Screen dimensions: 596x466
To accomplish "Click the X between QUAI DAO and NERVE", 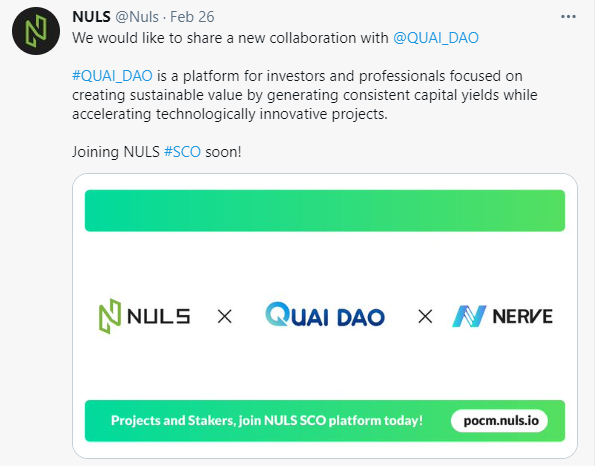I will [x=425, y=316].
